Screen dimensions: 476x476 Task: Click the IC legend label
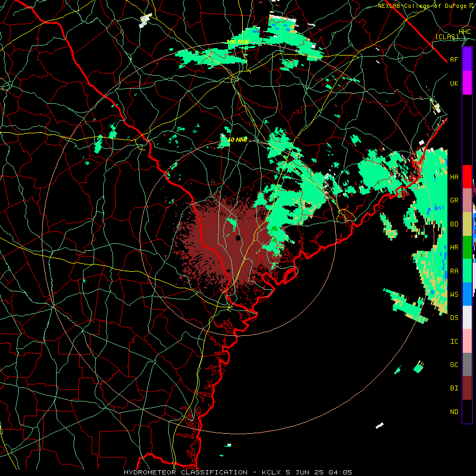pos(454,342)
